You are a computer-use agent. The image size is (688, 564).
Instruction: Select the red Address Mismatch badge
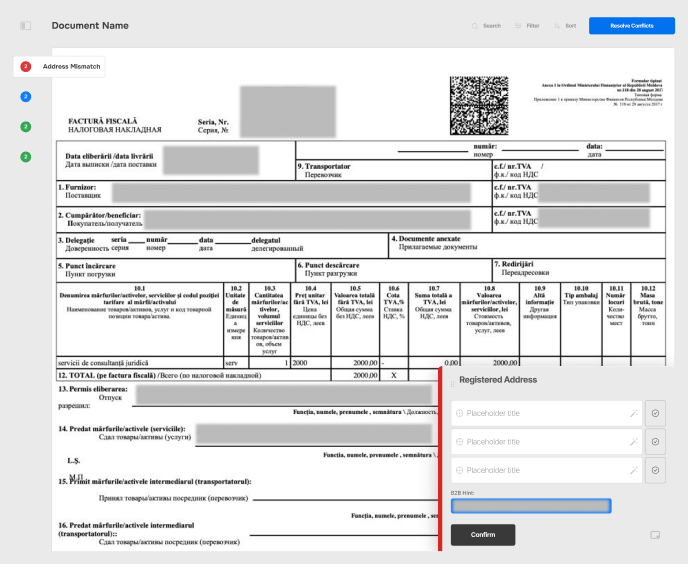click(25, 67)
